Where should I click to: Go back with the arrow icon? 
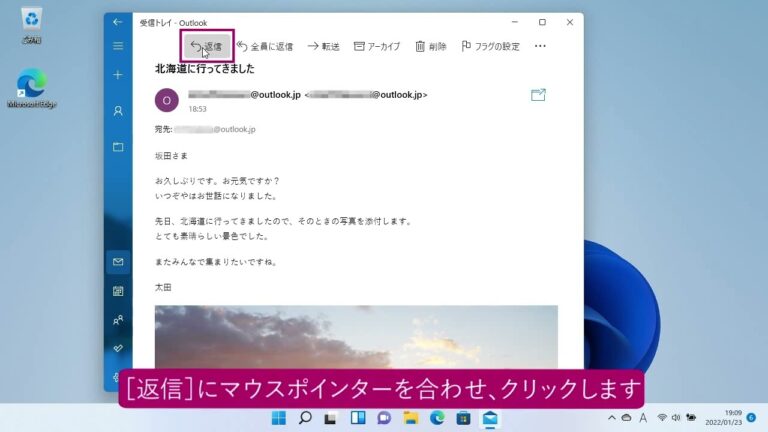click(x=118, y=22)
